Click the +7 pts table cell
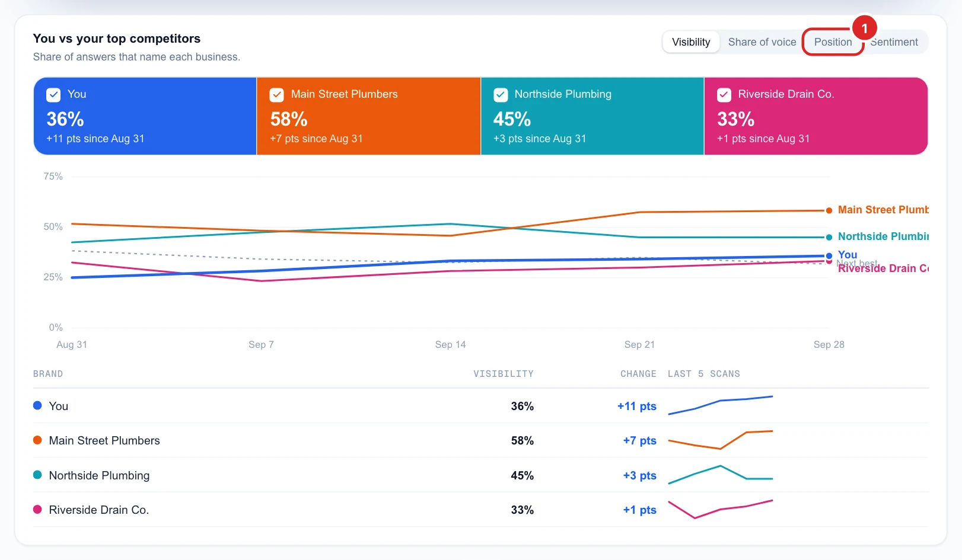Image resolution: width=962 pixels, height=560 pixels. pyautogui.click(x=639, y=440)
